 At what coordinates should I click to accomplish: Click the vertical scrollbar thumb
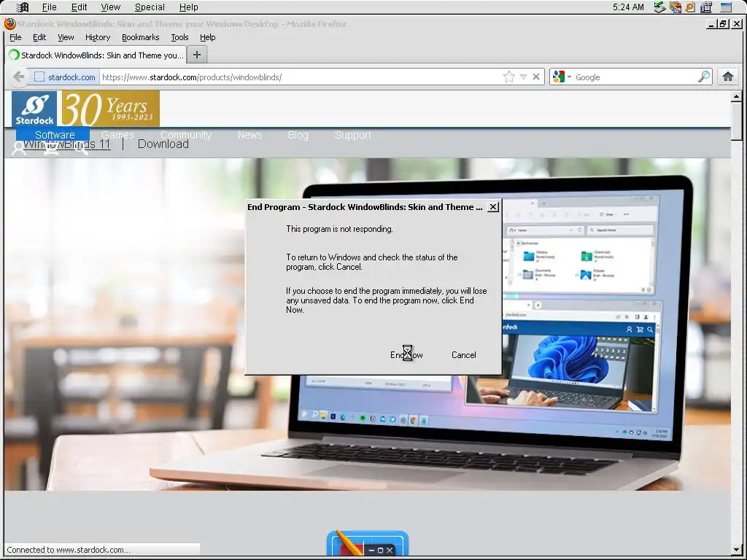[736, 121]
